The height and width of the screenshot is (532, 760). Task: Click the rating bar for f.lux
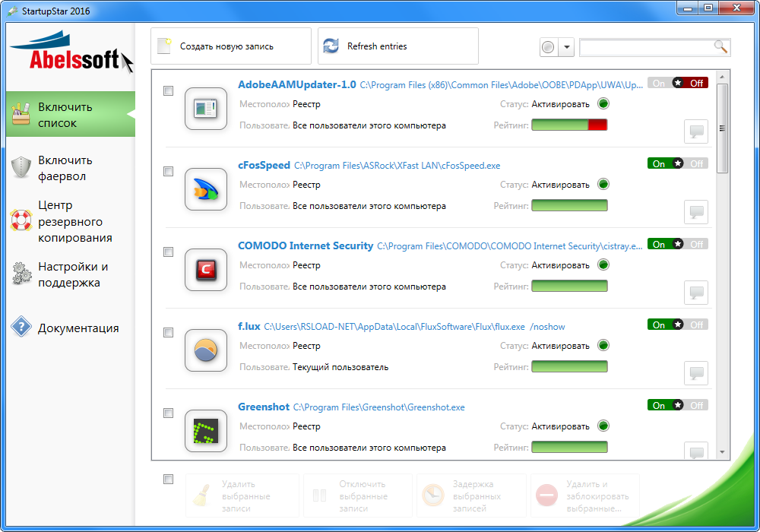(569, 367)
